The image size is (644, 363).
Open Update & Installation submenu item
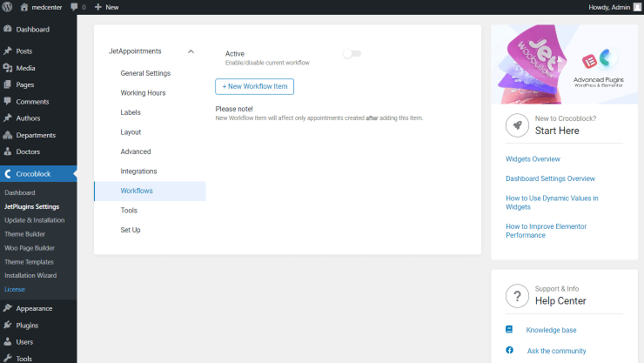35,220
